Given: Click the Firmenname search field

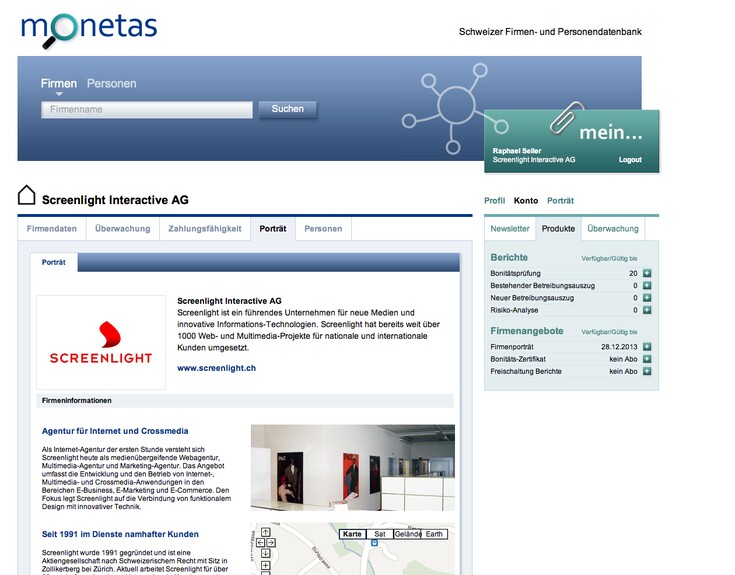Looking at the screenshot, I should (x=146, y=110).
